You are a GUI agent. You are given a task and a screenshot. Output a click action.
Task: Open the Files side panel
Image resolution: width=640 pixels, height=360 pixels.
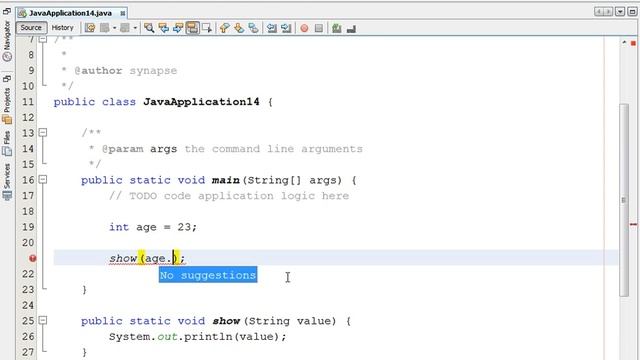pyautogui.click(x=7, y=143)
